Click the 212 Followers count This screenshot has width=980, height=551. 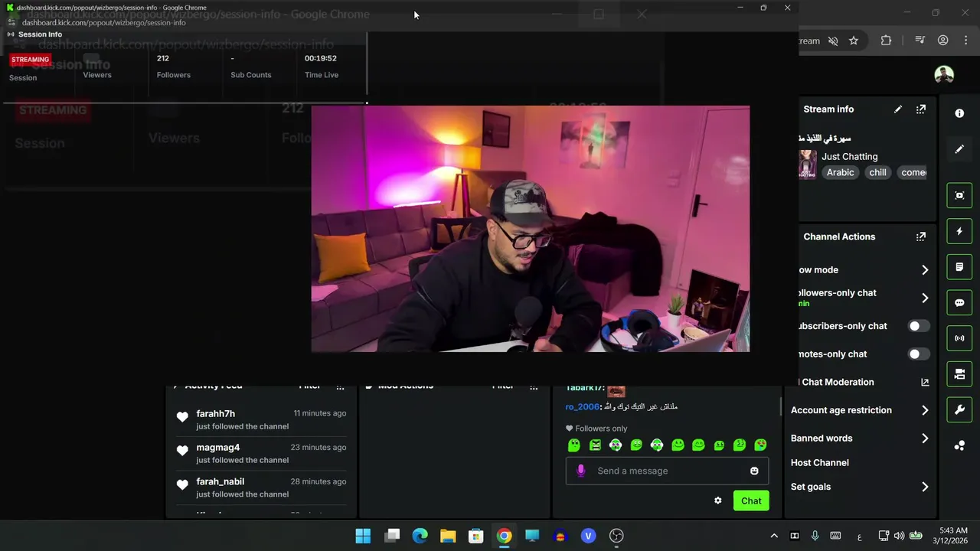(x=163, y=58)
